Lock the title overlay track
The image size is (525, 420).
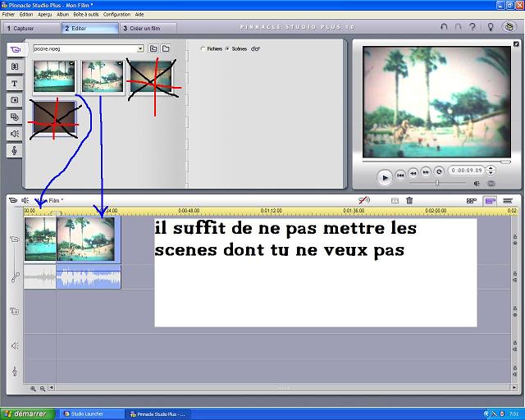[515, 308]
